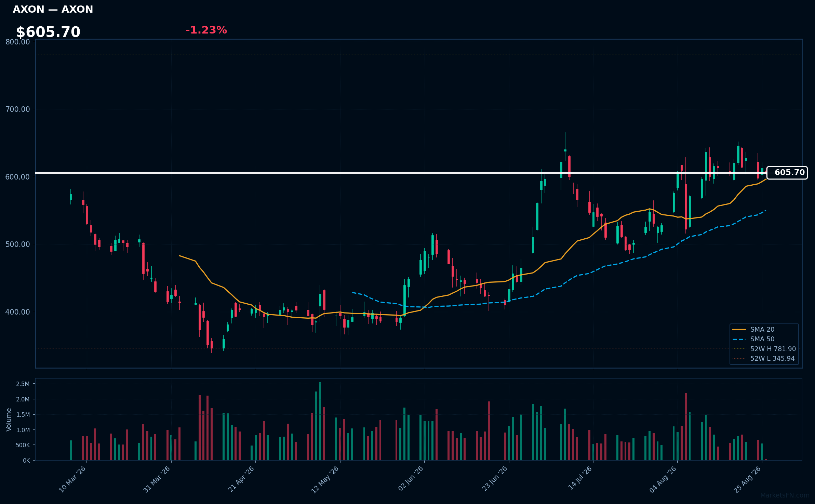This screenshot has height=504, width=815.
Task: Click the 1.0M volume axis label
Action: (23, 430)
